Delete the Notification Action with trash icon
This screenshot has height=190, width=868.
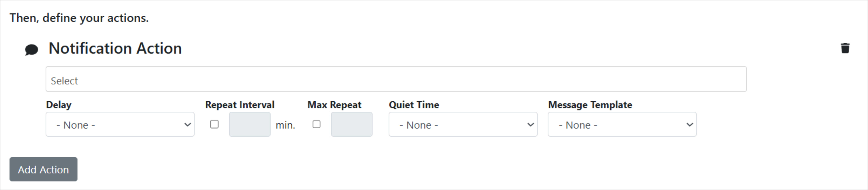point(845,48)
